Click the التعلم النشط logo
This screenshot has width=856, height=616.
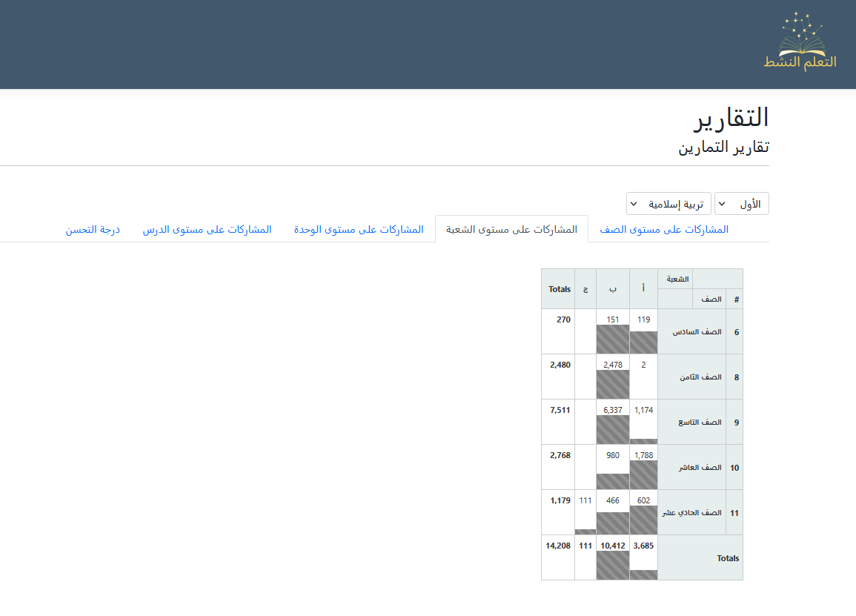[808, 43]
